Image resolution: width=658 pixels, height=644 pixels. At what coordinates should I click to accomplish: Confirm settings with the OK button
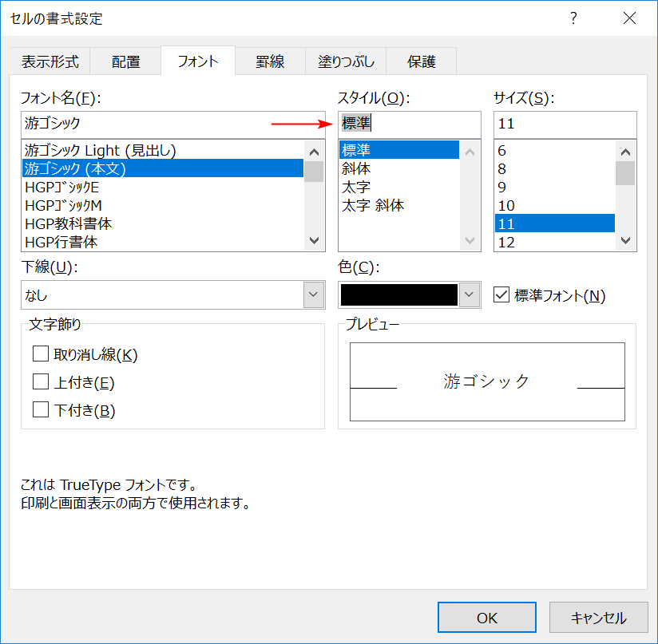click(x=486, y=617)
